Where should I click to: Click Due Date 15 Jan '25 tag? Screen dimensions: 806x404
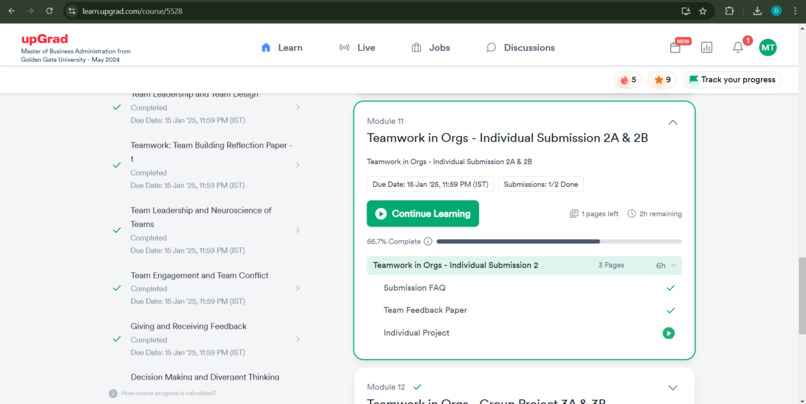[x=430, y=184]
